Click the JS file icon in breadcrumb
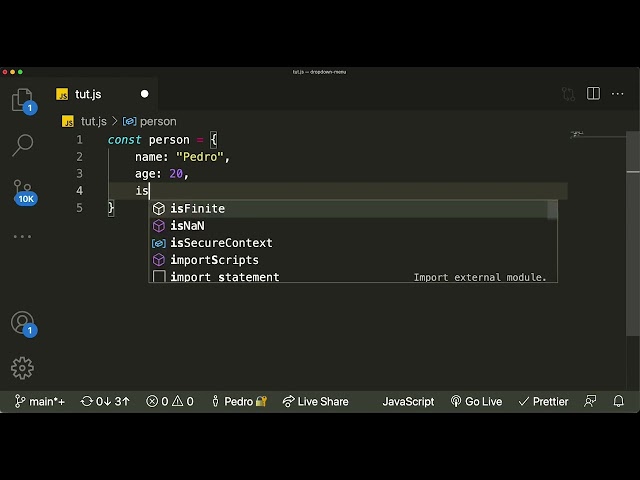Screen dimensions: 640x480 [68, 121]
